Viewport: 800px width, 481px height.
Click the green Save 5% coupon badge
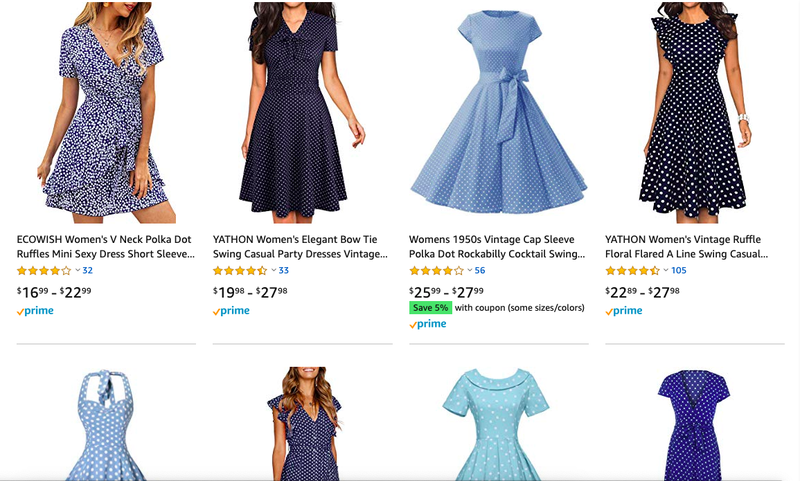[430, 308]
